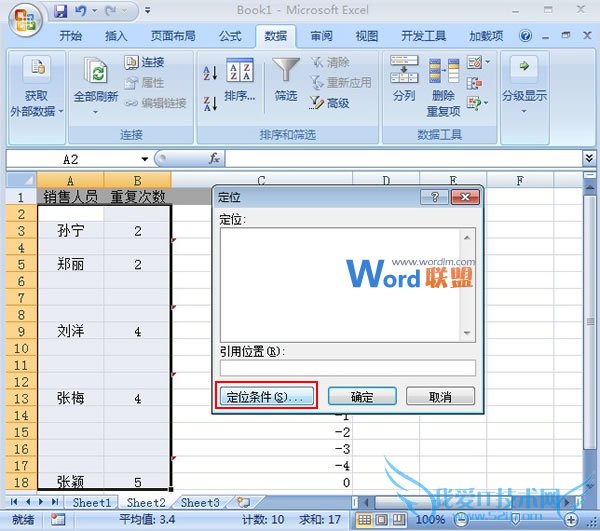Select the Sheet2 tab
This screenshot has height=531, width=600.
pyautogui.click(x=146, y=502)
